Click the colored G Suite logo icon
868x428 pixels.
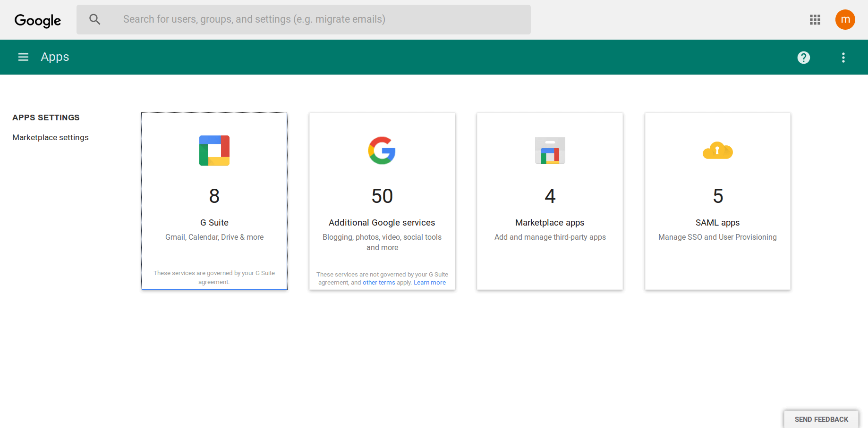(214, 150)
